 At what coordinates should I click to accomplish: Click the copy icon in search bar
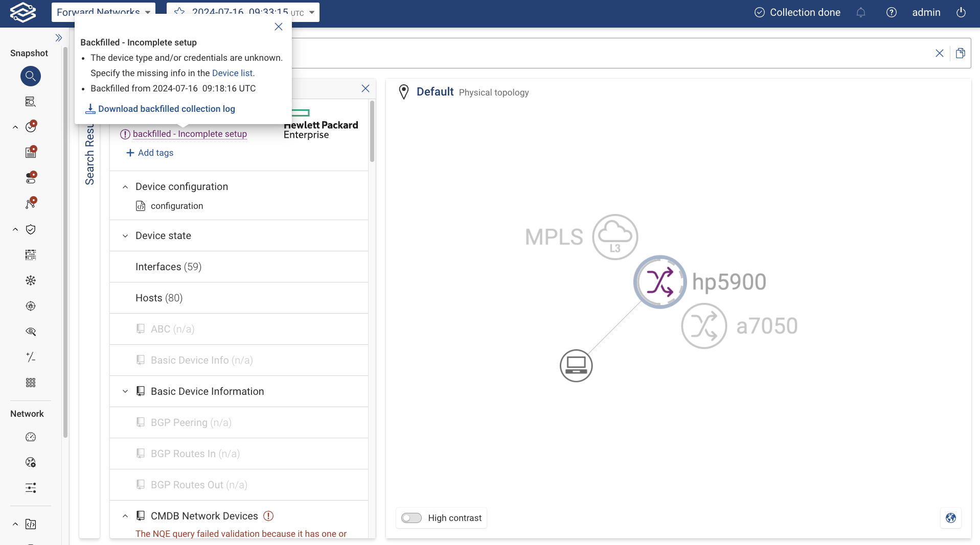[961, 53]
